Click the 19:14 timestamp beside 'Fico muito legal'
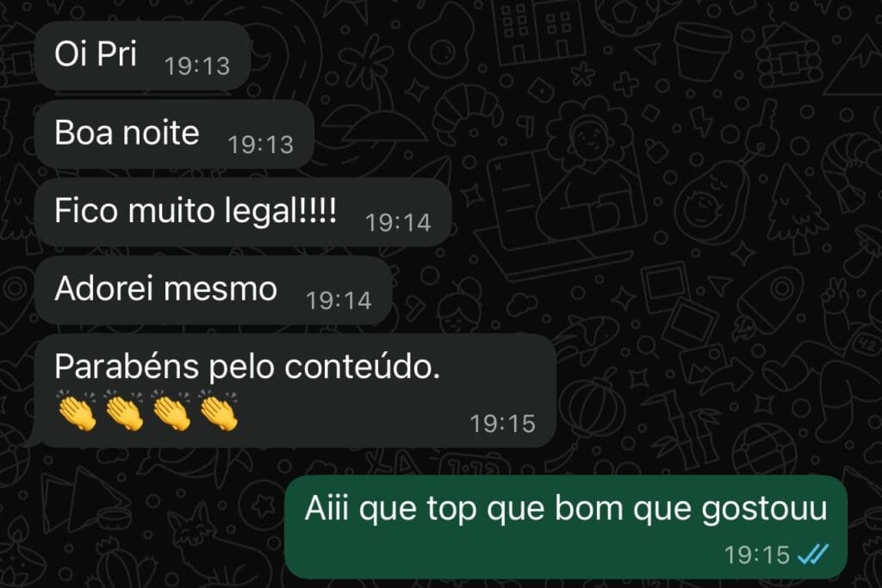This screenshot has height=588, width=882. pos(398,223)
